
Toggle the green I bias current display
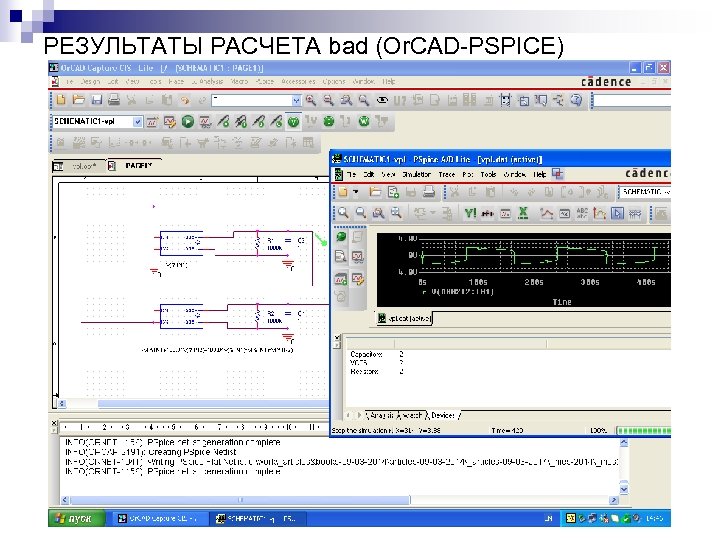pos(329,122)
